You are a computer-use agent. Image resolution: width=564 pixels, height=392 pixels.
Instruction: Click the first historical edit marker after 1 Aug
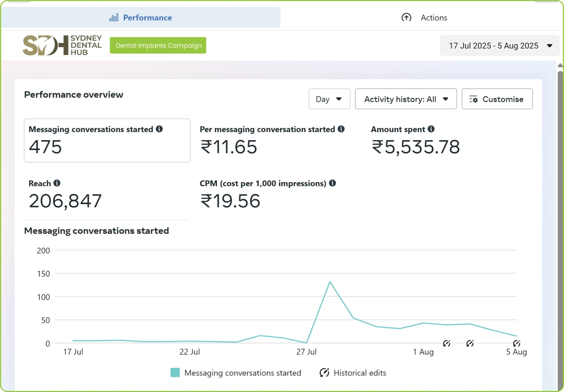[x=446, y=343]
